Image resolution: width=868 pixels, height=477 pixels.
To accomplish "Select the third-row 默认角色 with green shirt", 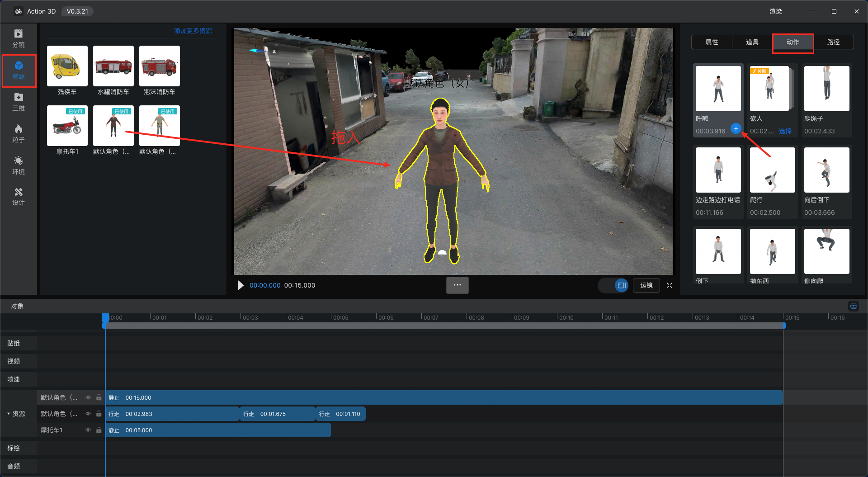I will coord(160,126).
